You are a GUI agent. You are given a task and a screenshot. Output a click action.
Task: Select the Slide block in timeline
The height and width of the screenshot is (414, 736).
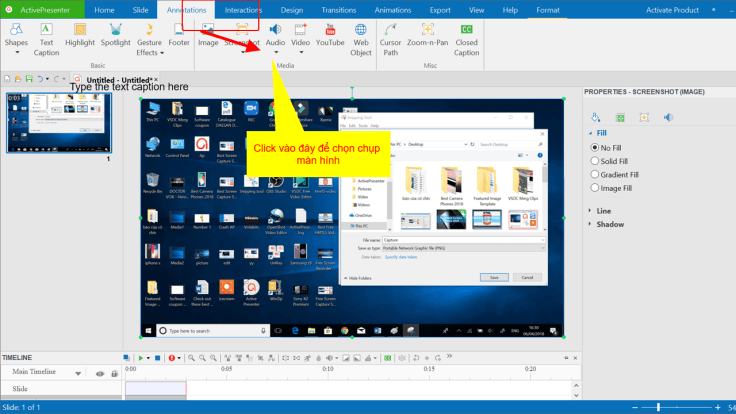click(156, 388)
